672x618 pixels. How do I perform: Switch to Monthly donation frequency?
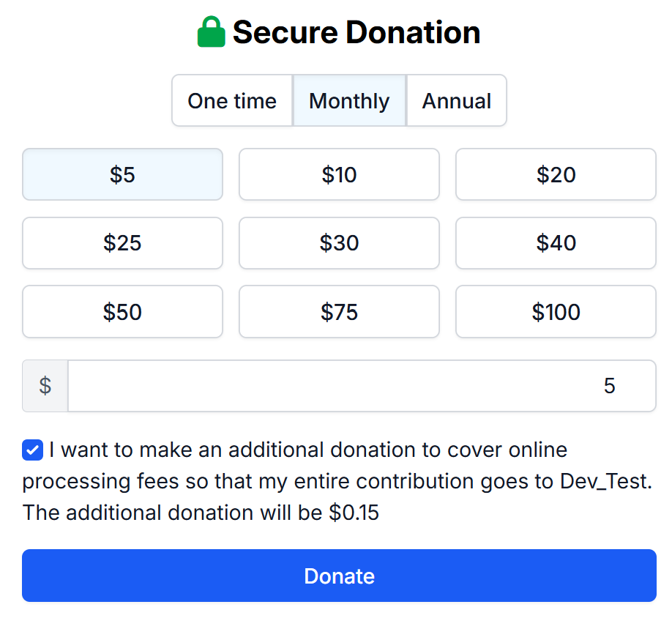coord(349,100)
